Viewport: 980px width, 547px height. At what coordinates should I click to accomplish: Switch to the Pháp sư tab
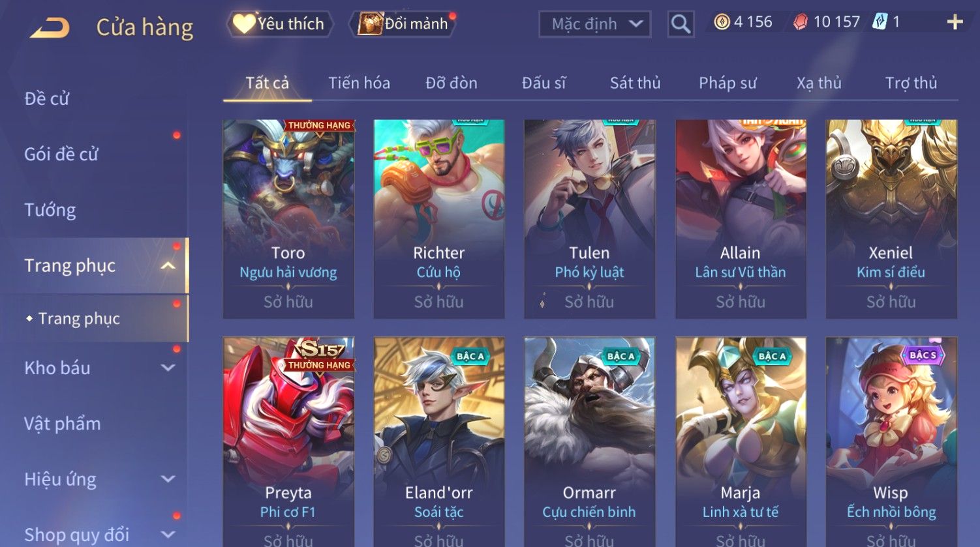click(727, 83)
